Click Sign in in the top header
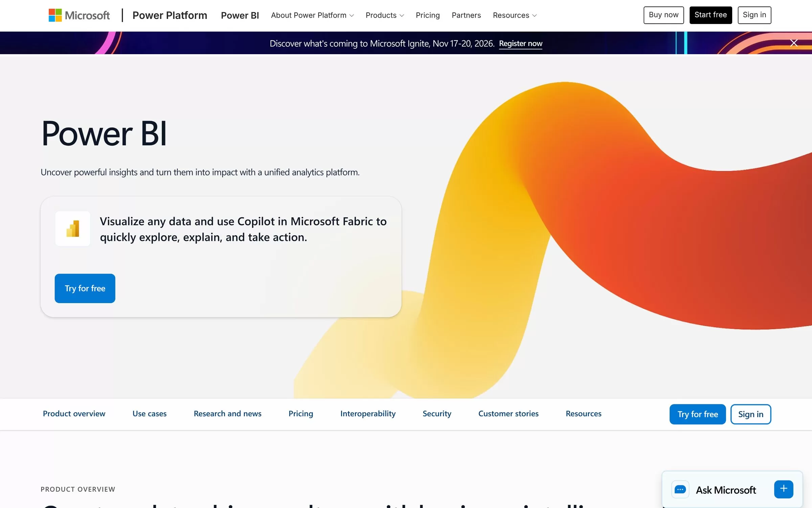 point(754,15)
